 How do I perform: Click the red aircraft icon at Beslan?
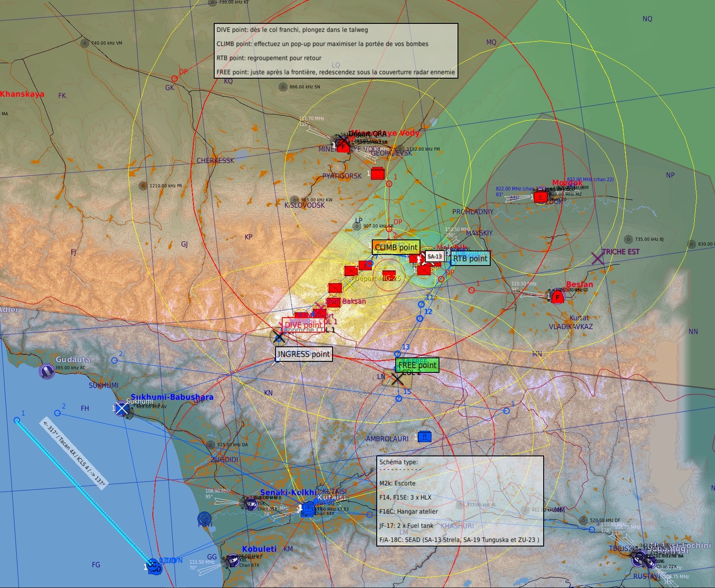558,296
